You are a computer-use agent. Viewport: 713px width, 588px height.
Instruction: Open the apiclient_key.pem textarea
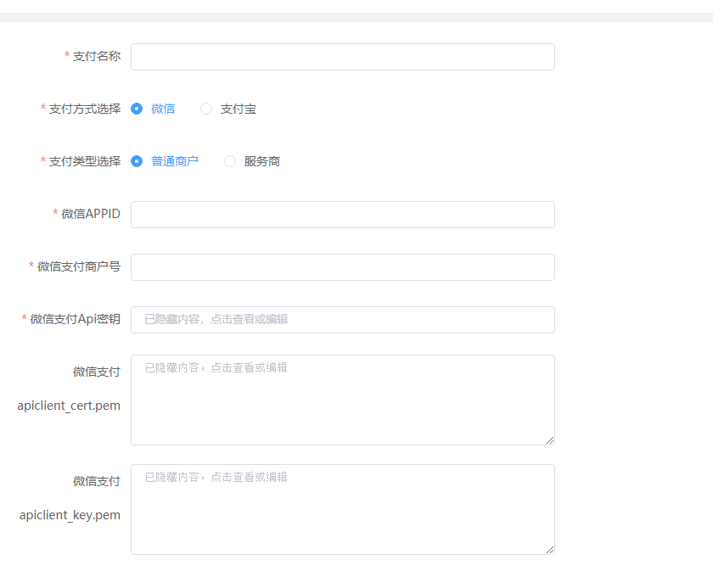[342, 509]
